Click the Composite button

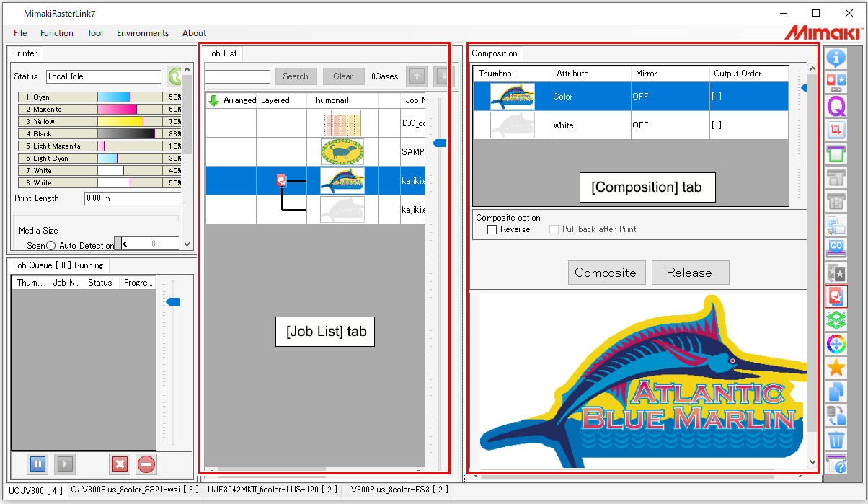[x=606, y=273]
